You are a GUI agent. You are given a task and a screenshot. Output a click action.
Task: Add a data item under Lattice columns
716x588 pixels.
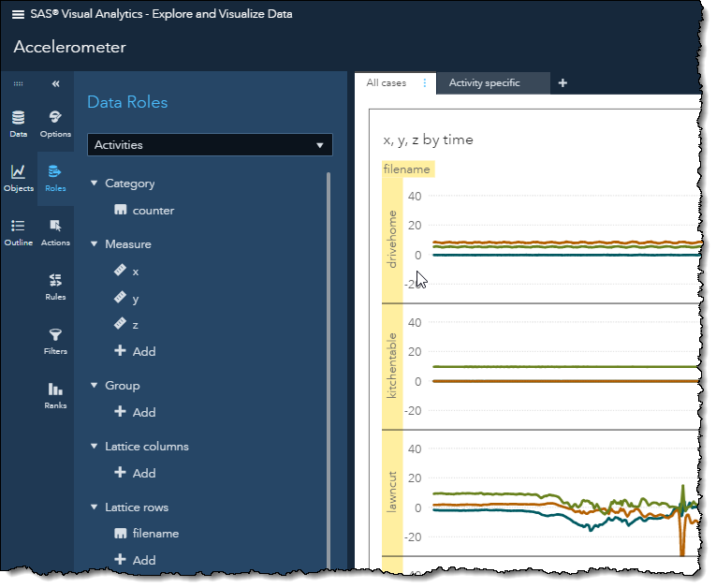(135, 473)
